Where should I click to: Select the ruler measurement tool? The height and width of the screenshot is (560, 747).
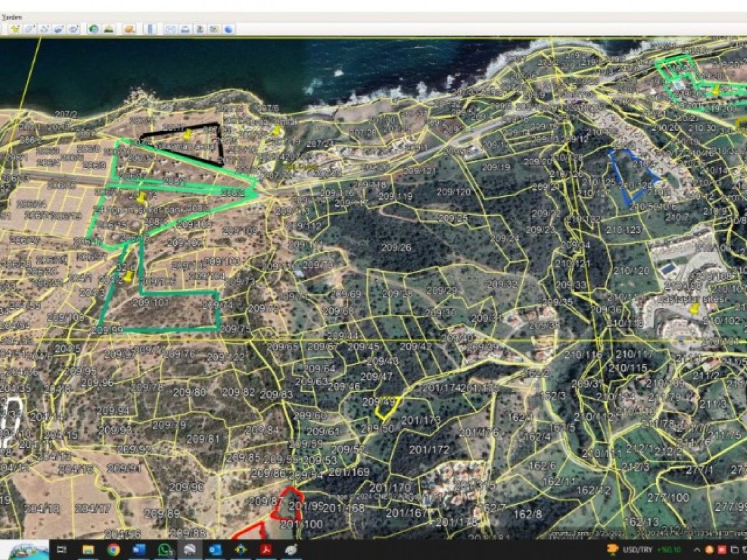(149, 29)
